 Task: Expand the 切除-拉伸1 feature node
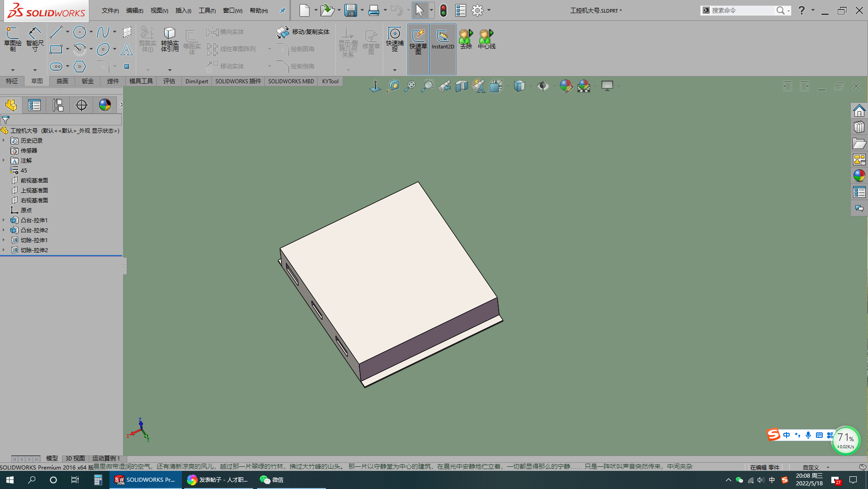tap(4, 240)
